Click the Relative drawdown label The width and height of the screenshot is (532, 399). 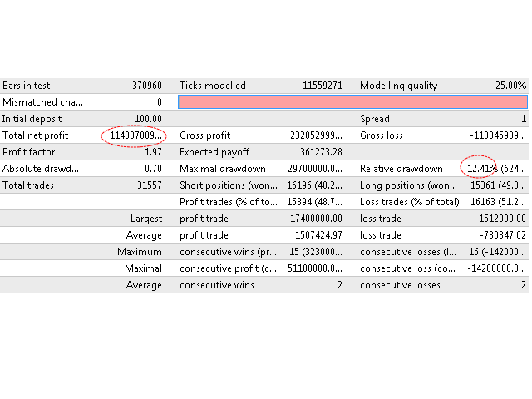click(401, 169)
